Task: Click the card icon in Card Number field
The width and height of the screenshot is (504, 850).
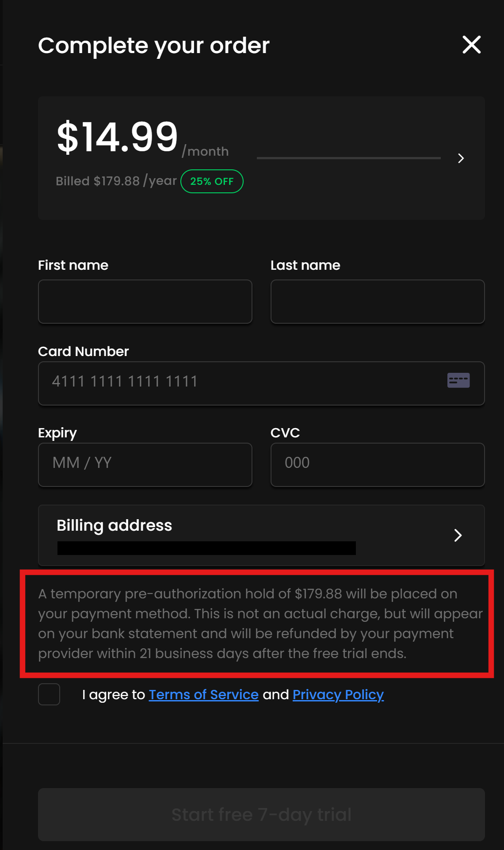Action: (458, 380)
